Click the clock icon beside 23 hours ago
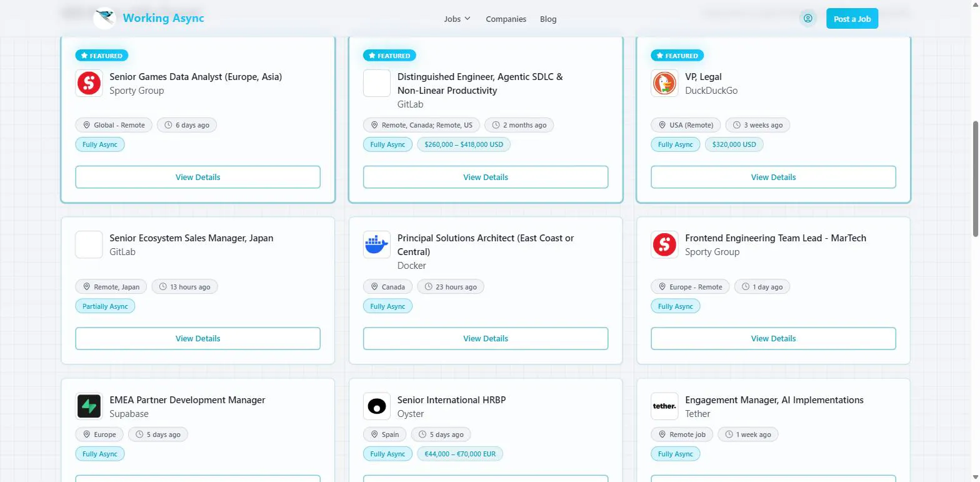This screenshot has height=482, width=980. (x=428, y=287)
